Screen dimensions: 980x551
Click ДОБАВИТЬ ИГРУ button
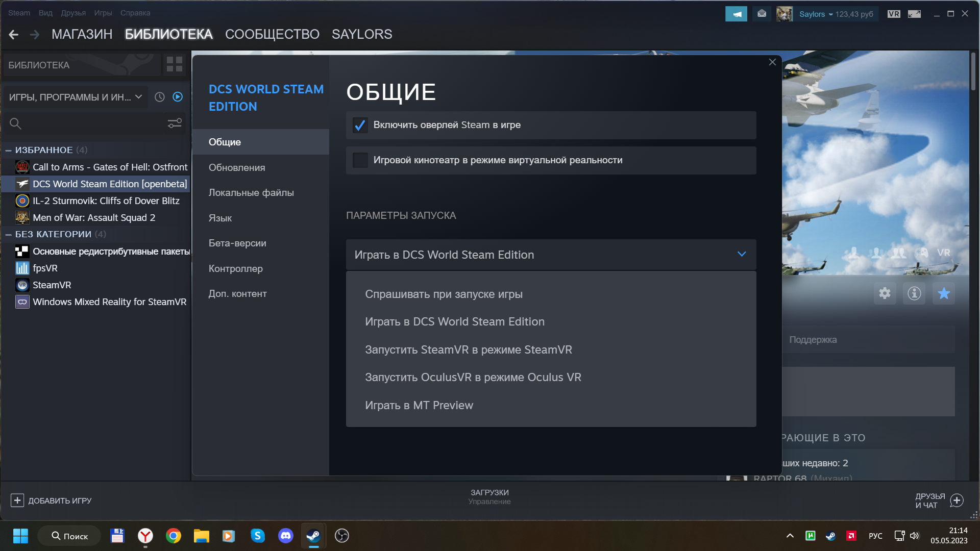click(51, 500)
